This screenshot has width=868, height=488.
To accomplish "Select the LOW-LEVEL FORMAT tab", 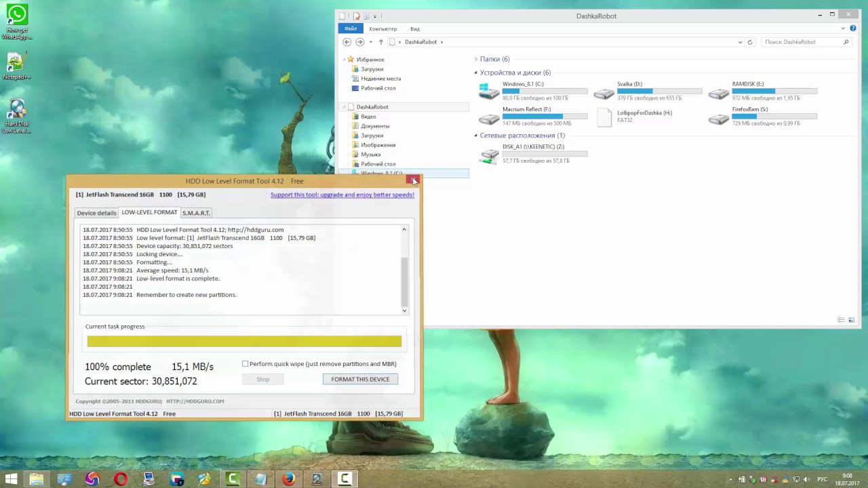I will pyautogui.click(x=149, y=212).
